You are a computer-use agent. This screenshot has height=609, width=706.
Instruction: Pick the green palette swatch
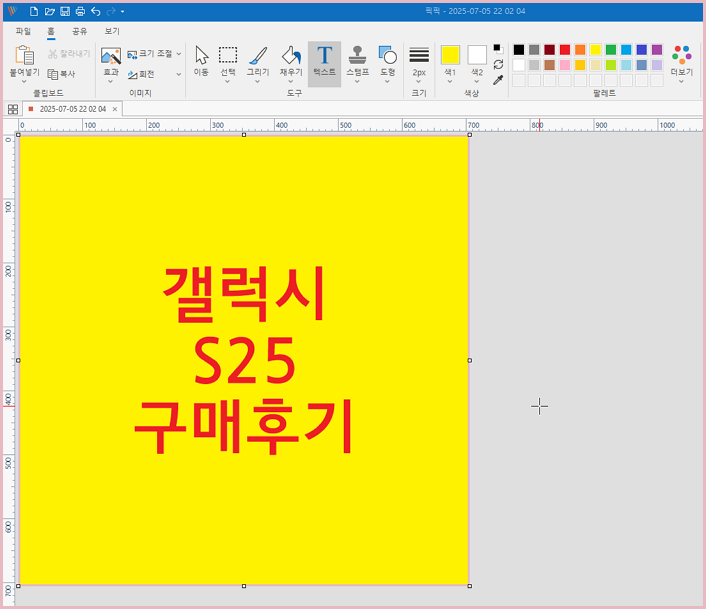[611, 50]
